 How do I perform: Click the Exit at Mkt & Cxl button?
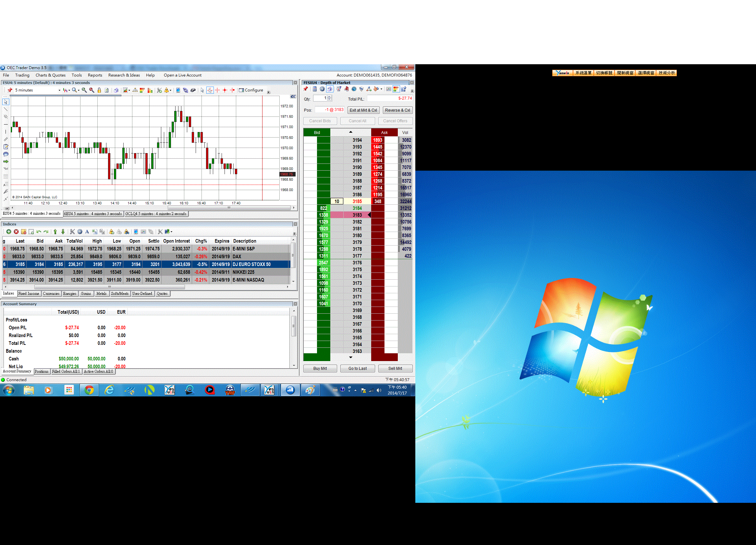(x=363, y=110)
